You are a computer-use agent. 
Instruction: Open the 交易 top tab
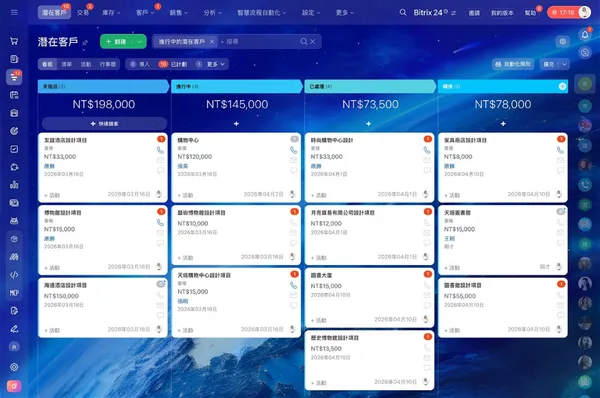click(x=83, y=13)
